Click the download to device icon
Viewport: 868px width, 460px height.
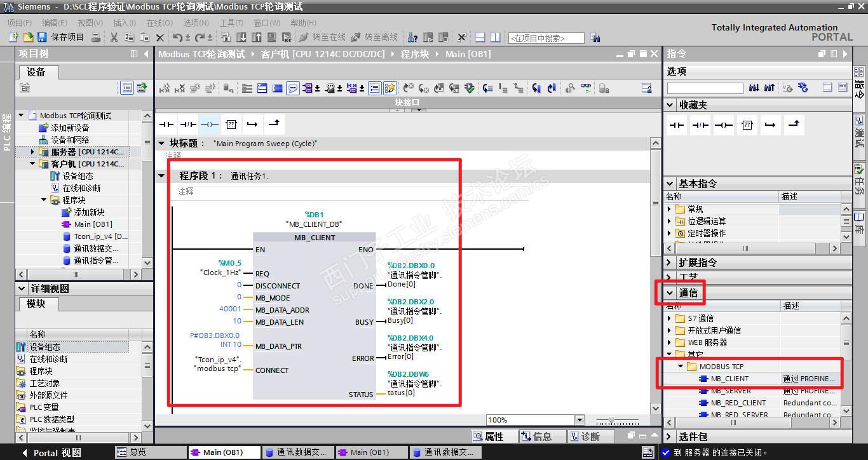point(241,37)
